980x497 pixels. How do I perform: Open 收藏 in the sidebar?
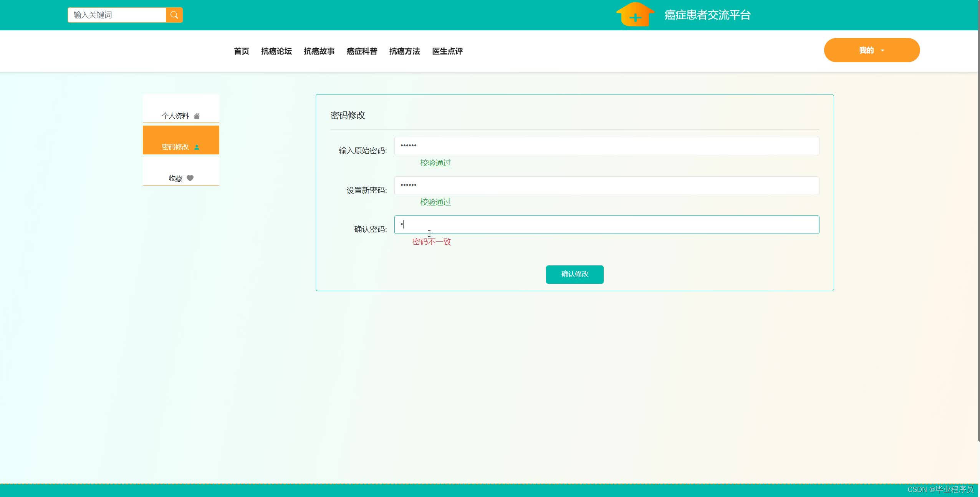click(181, 171)
